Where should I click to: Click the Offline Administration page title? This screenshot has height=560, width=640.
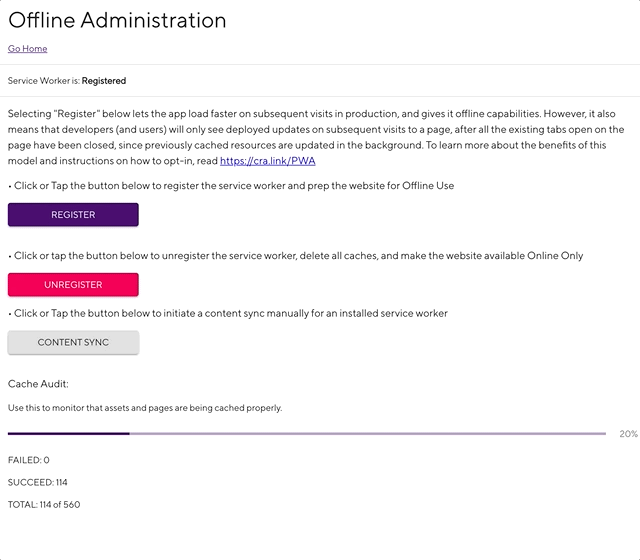tap(117, 20)
